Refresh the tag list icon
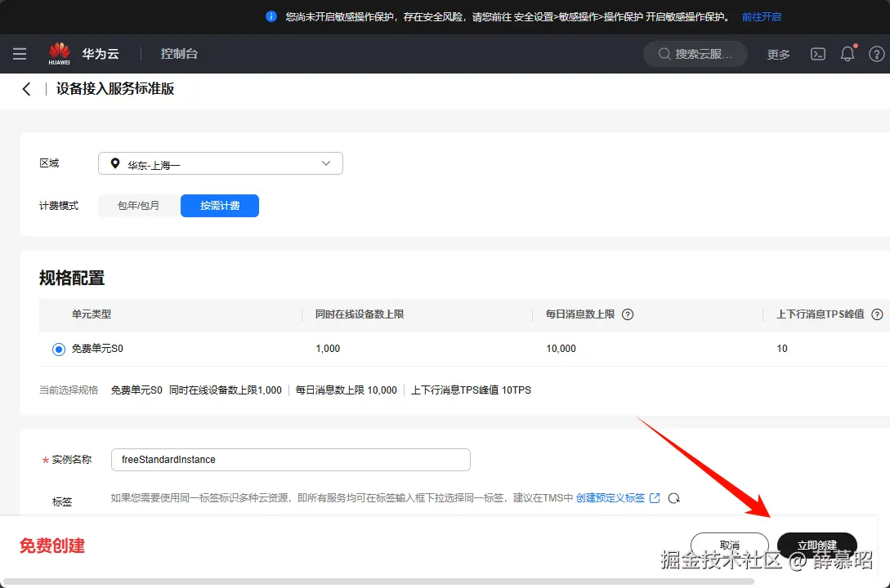Screen dimensions: 890x588 point(673,498)
